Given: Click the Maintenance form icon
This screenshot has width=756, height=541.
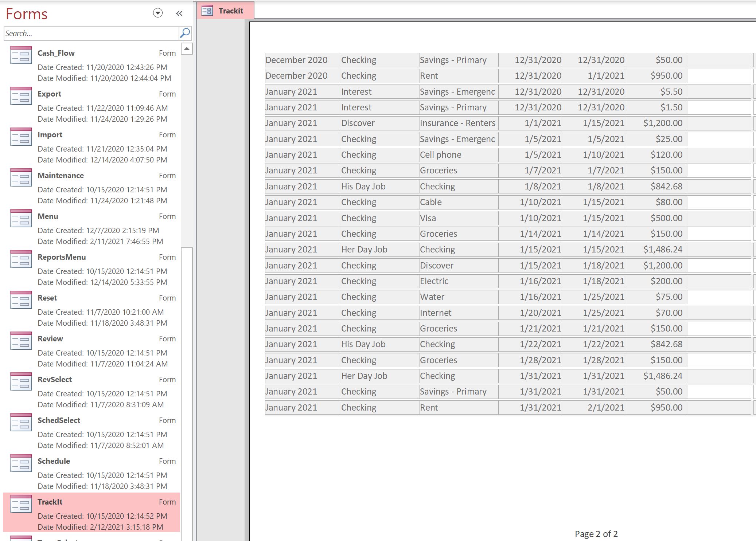Looking at the screenshot, I should pos(21,177).
